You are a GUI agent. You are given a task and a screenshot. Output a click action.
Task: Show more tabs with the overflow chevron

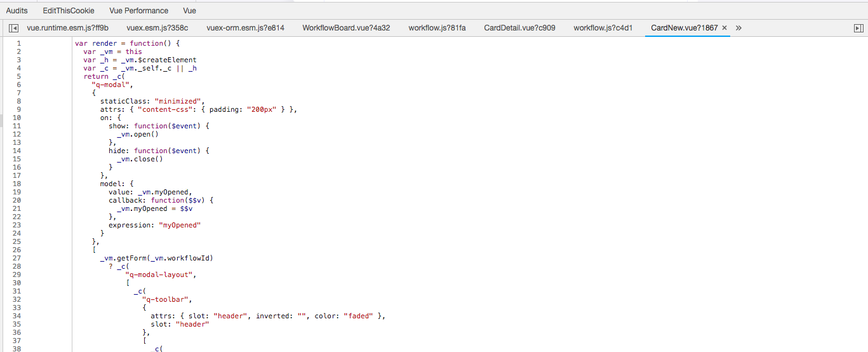[x=738, y=28]
